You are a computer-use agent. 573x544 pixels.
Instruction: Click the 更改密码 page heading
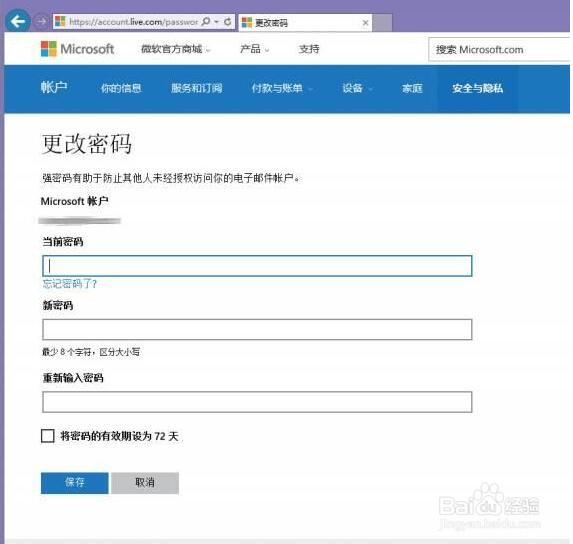tap(87, 144)
